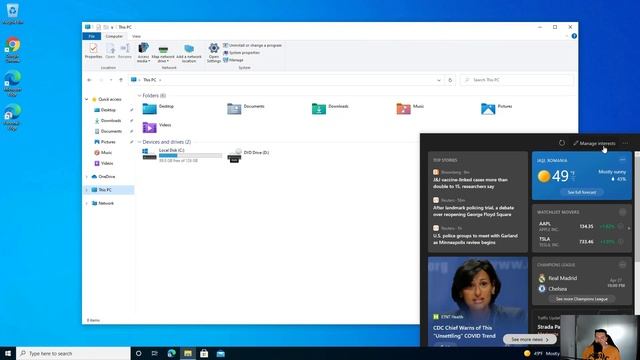
Task: Select System properties in ribbon
Action: 242,53
